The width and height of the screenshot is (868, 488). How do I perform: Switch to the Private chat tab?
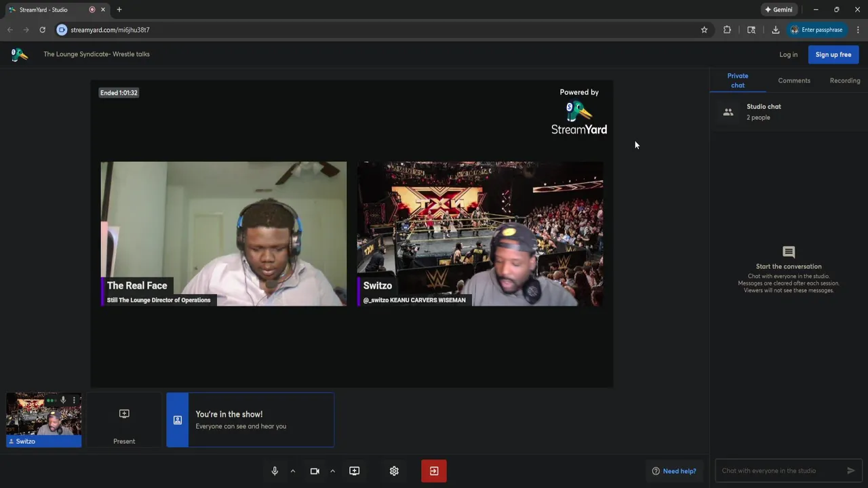click(x=738, y=81)
